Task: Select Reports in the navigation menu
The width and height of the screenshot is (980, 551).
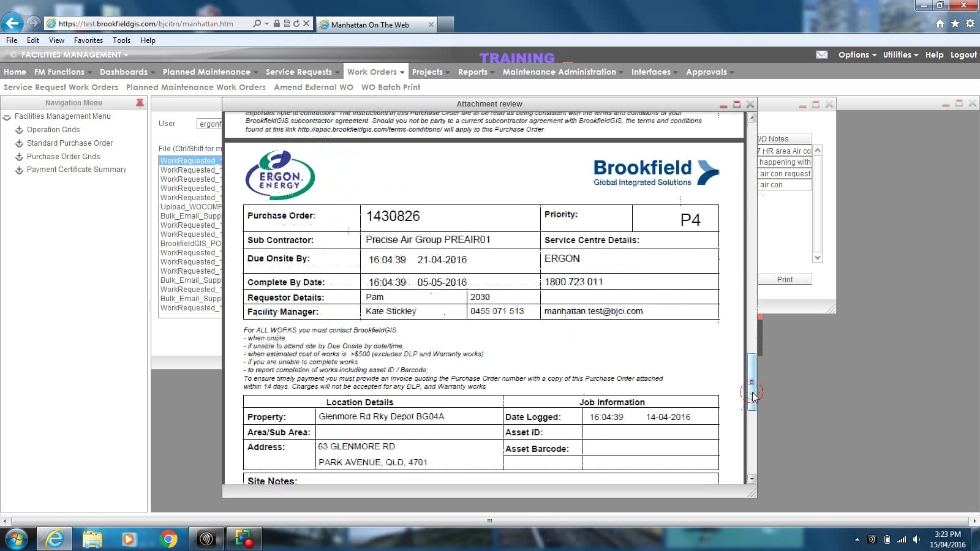Action: coord(474,72)
